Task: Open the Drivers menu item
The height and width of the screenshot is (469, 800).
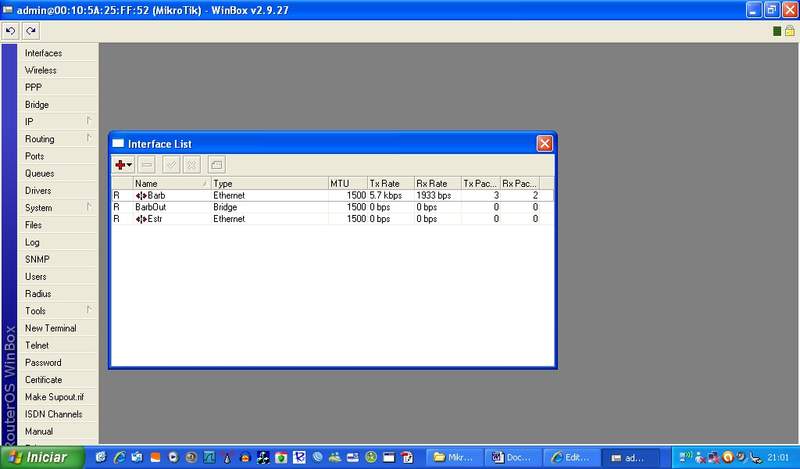Action: tap(38, 190)
